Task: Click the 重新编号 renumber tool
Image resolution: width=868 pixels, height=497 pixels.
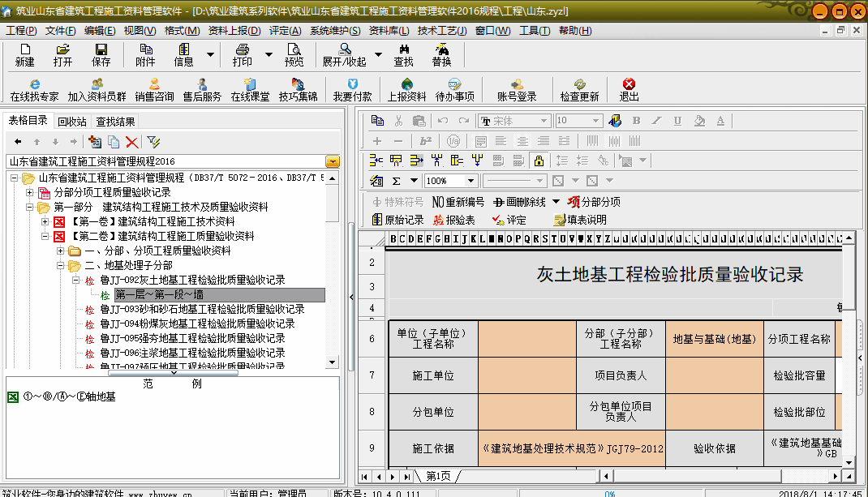Action: coord(458,202)
